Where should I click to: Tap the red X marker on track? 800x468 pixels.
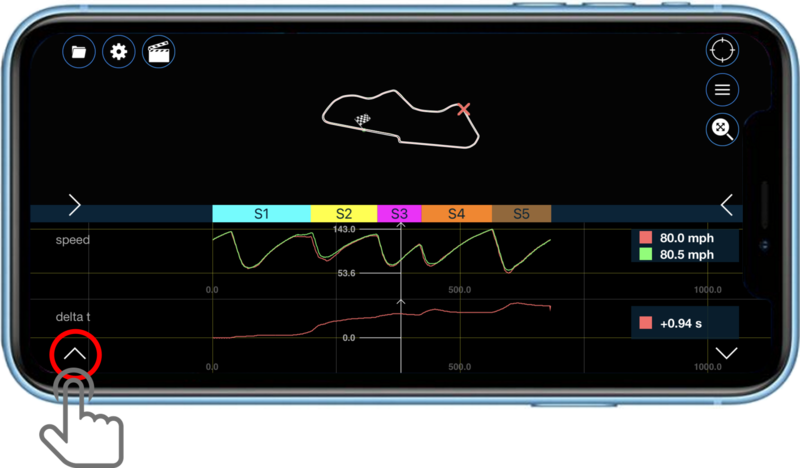click(463, 109)
